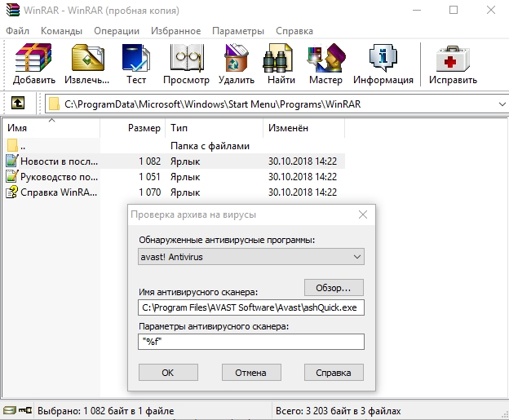Click the antivirus scanner path field
509x420 pixels.
point(251,307)
